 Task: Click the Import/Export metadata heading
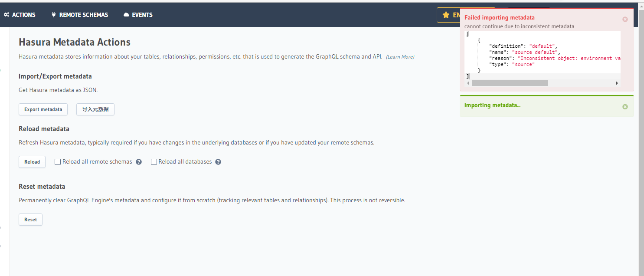[55, 76]
